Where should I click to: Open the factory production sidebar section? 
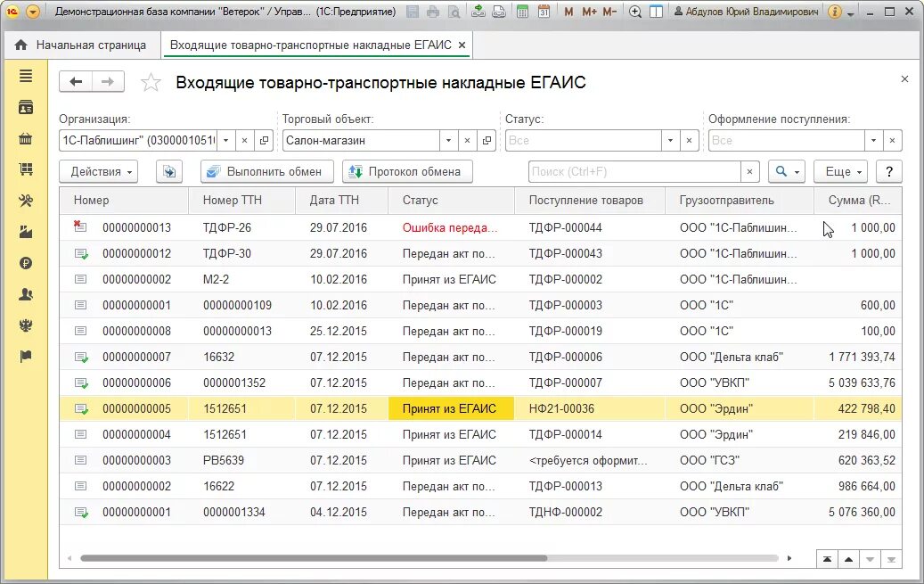point(25,233)
